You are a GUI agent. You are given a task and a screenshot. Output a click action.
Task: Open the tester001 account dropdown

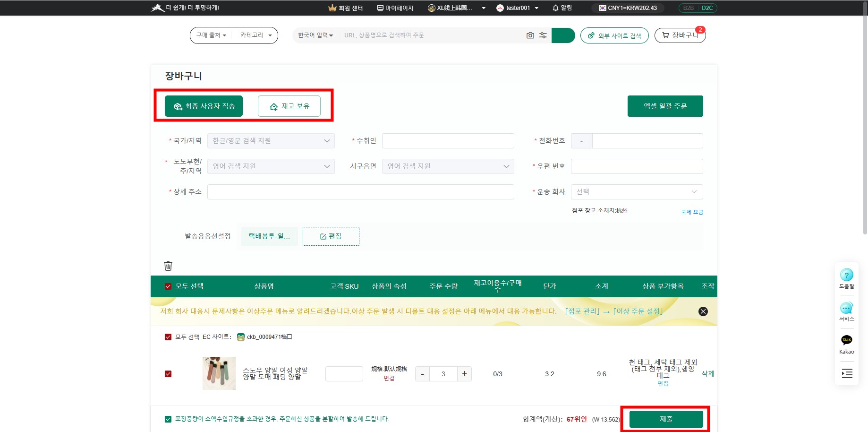pyautogui.click(x=518, y=8)
